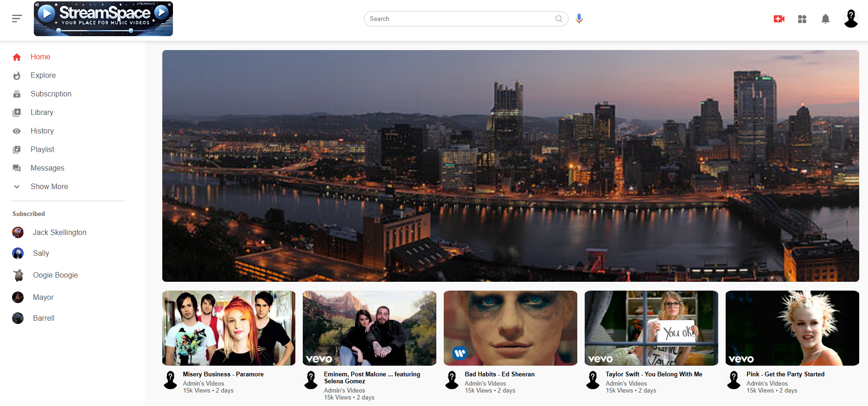Open the upload video camera icon

pos(779,19)
